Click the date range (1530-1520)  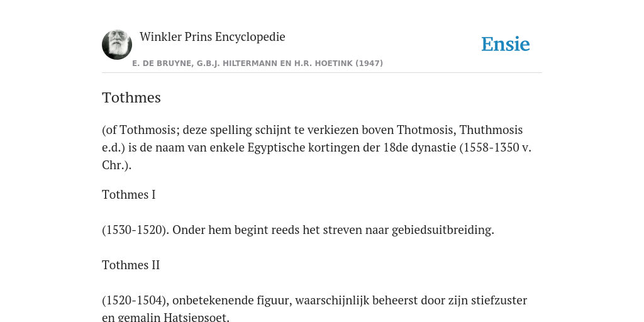pos(136,230)
